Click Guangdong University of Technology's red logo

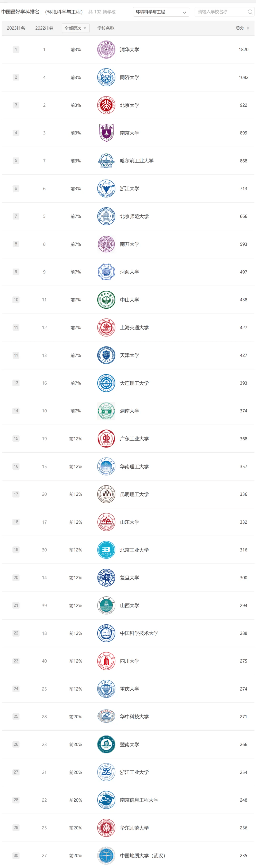pos(106,438)
